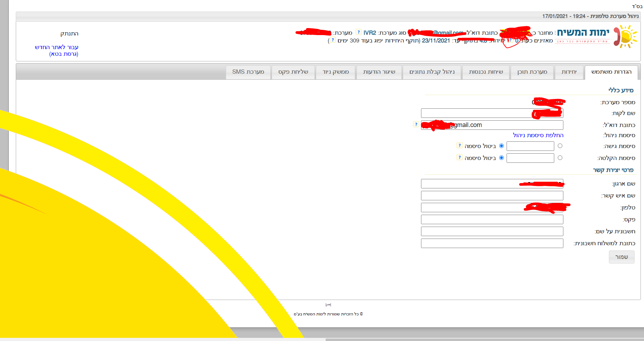Follow the עבור לאתר החדש link
644x341 pixels.
coord(57,47)
